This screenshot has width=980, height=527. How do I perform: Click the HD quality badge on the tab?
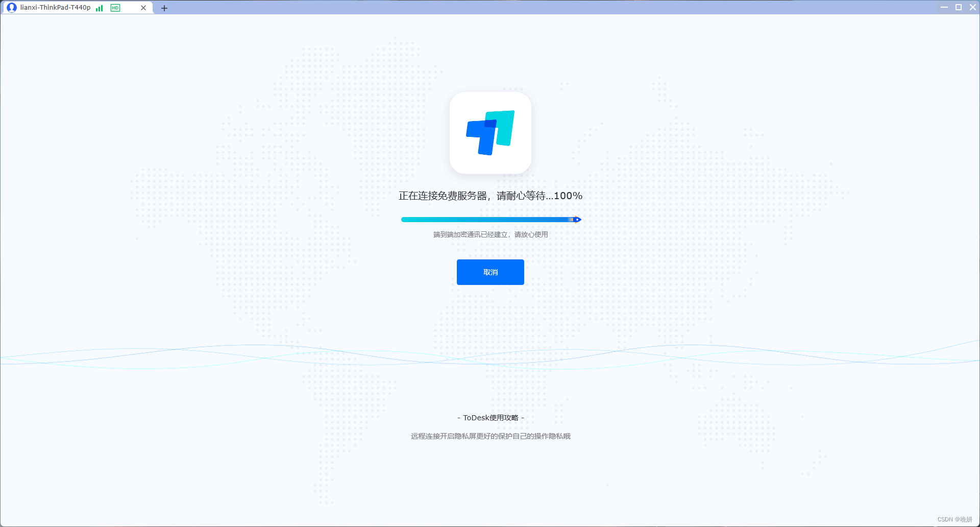click(115, 8)
